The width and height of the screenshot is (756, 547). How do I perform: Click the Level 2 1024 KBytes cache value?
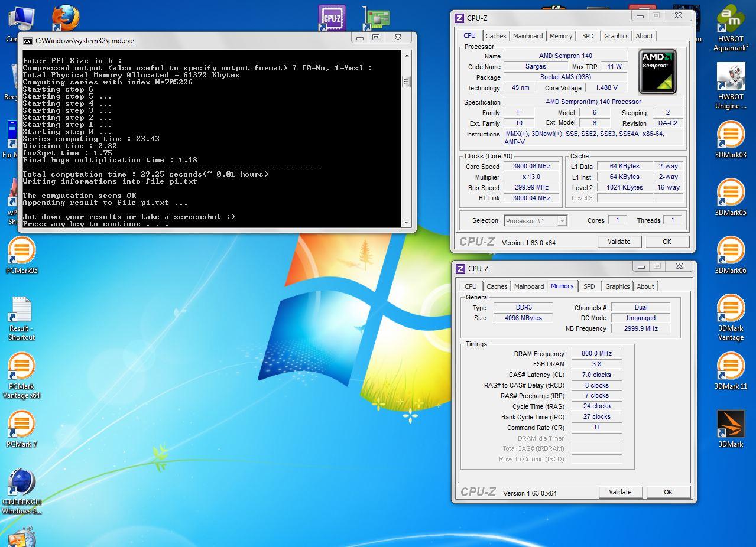pyautogui.click(x=625, y=188)
